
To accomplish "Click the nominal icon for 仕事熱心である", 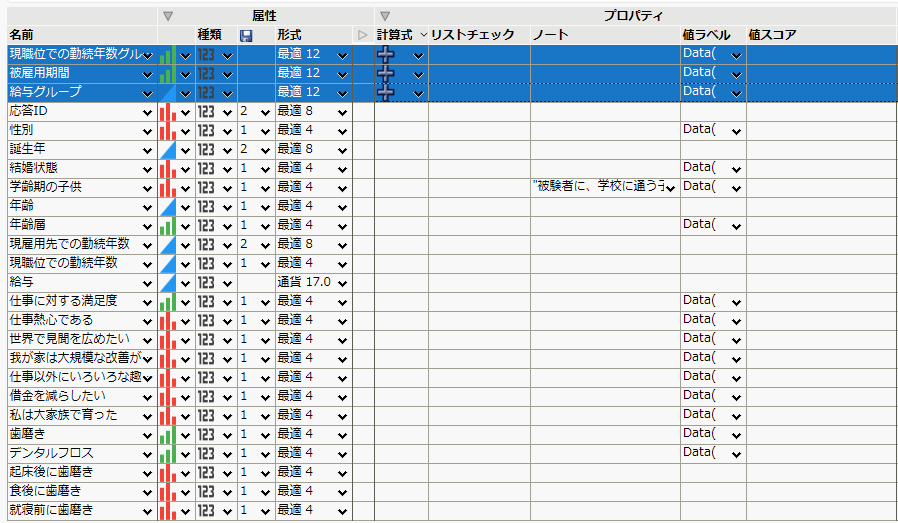I will point(168,321).
